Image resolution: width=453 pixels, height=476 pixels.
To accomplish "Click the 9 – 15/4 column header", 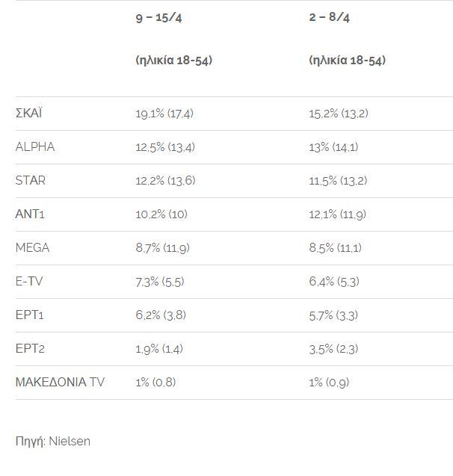I will click(158, 17).
